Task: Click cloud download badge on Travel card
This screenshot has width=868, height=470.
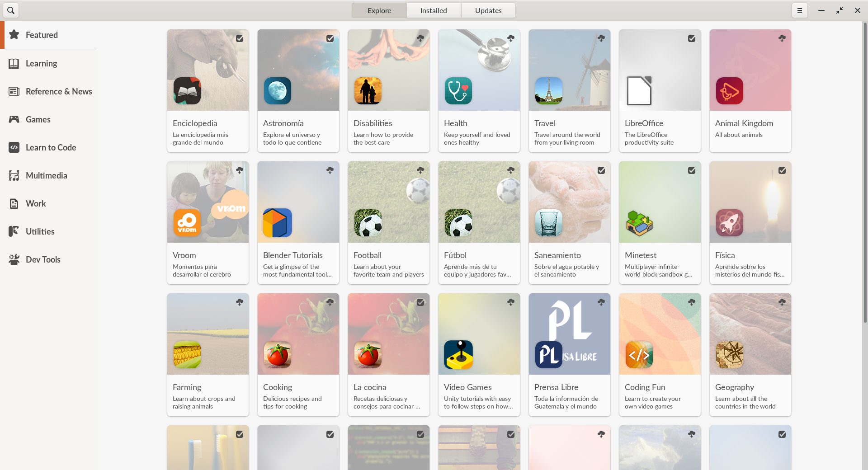Action: pos(601,38)
